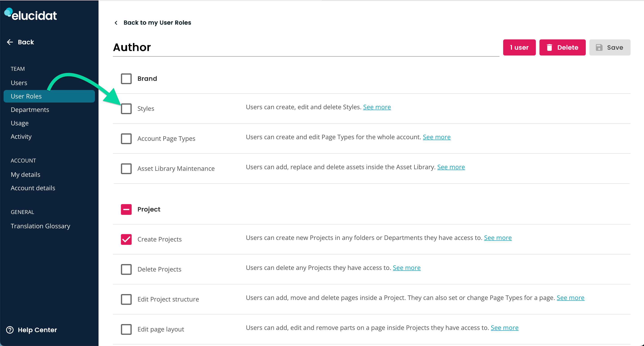Open See more link for Styles
This screenshot has height=346, width=644.
(377, 107)
